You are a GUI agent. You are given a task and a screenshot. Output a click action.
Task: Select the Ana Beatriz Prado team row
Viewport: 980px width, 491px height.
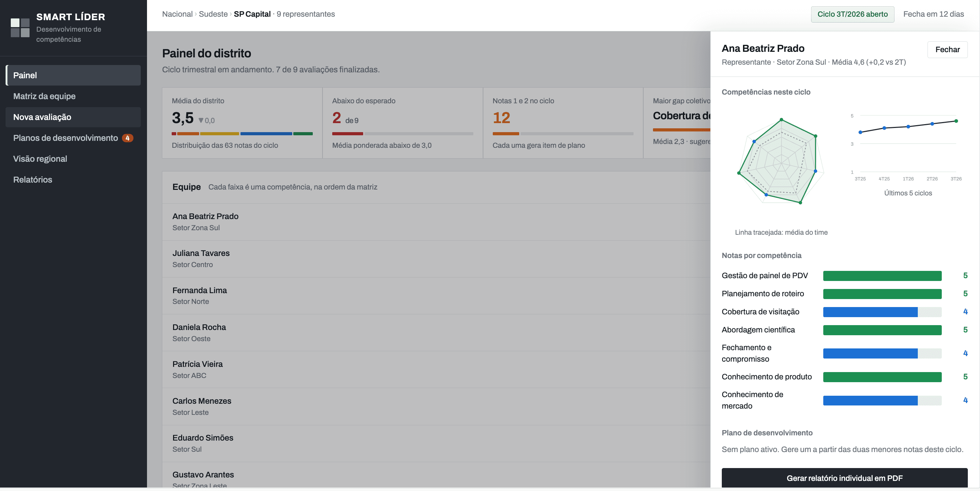tap(436, 222)
